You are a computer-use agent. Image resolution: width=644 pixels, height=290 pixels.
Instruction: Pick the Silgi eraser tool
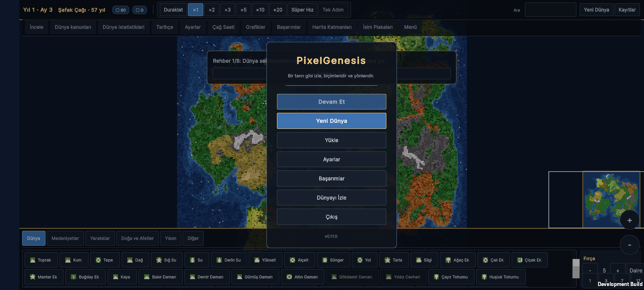tap(424, 260)
